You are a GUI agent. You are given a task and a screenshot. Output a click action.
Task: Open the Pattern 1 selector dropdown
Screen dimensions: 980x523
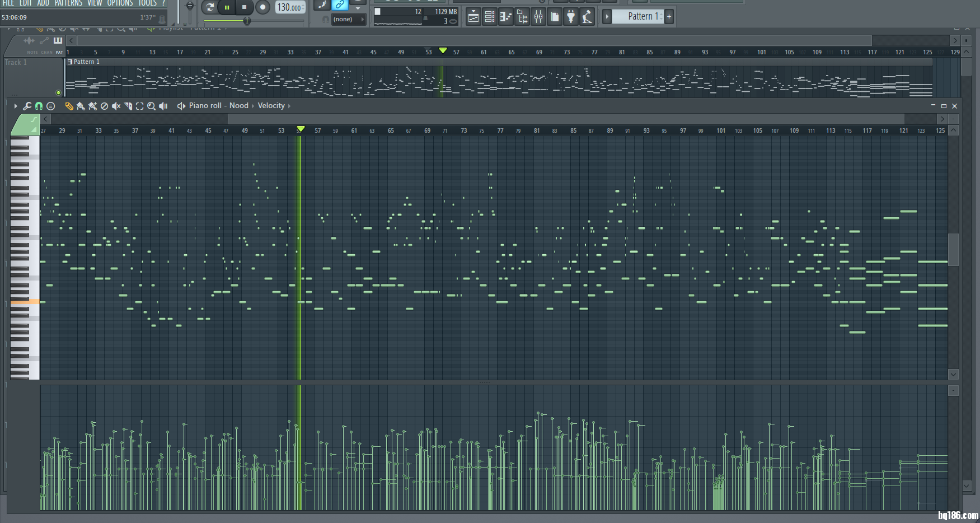[x=639, y=16]
